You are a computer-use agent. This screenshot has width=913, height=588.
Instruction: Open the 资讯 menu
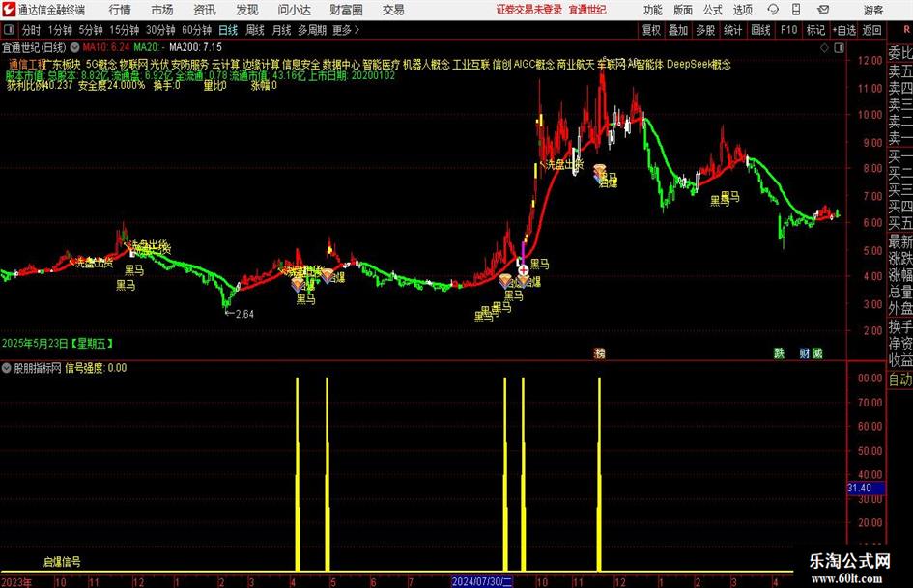click(205, 10)
